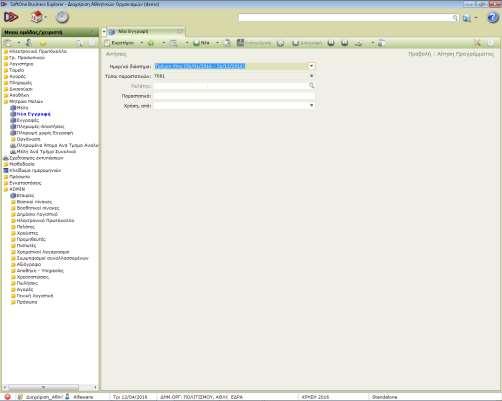
Task: Open the Ημερ/νία διάστημα dropdown arrow
Action: (311, 66)
